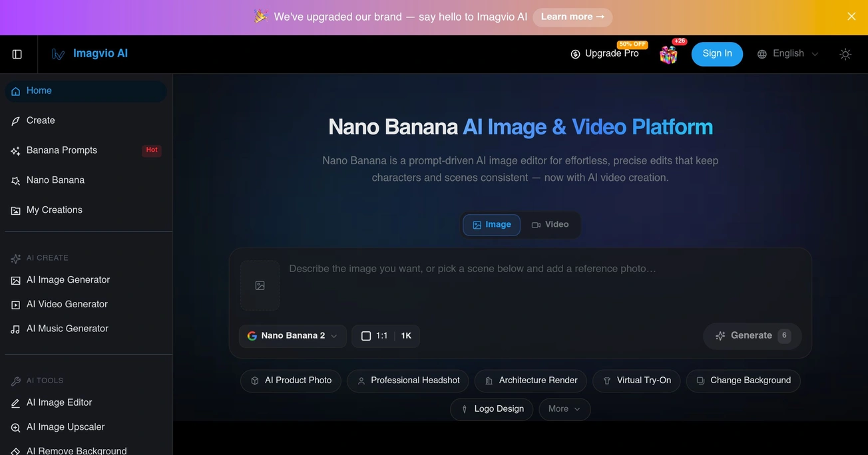
Task: Click the folder icon beside My Creations
Action: click(x=15, y=211)
